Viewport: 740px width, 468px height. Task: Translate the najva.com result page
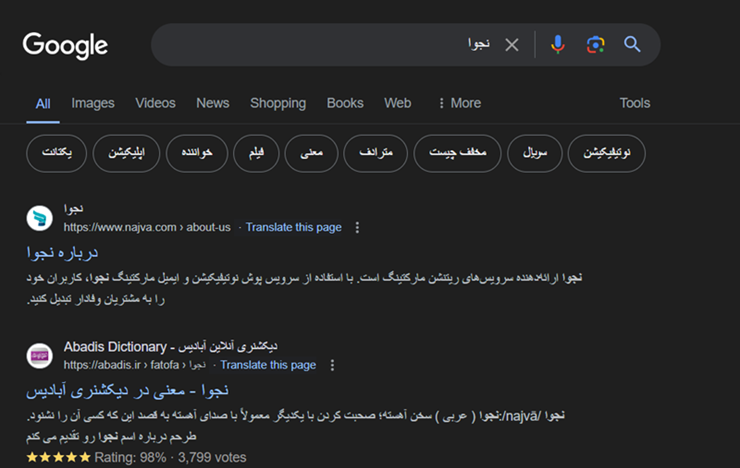pos(294,227)
